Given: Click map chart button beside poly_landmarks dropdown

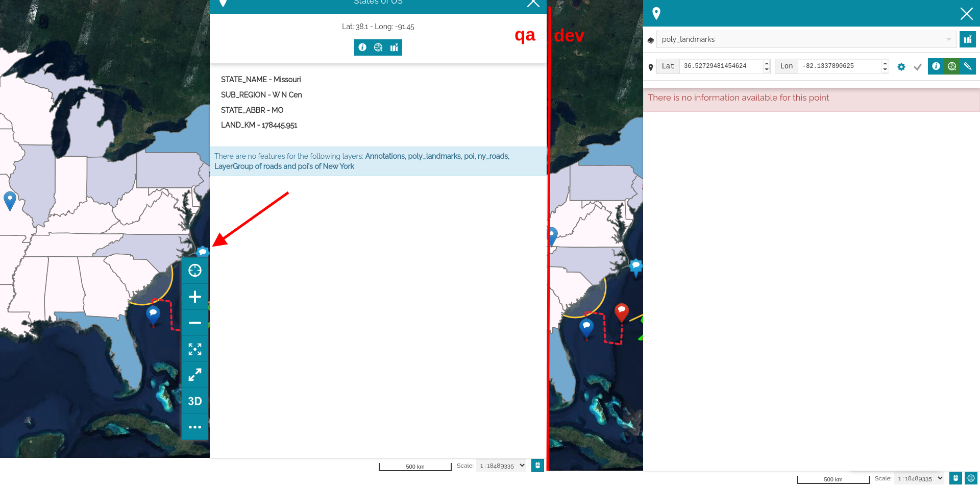Looking at the screenshot, I should point(968,39).
